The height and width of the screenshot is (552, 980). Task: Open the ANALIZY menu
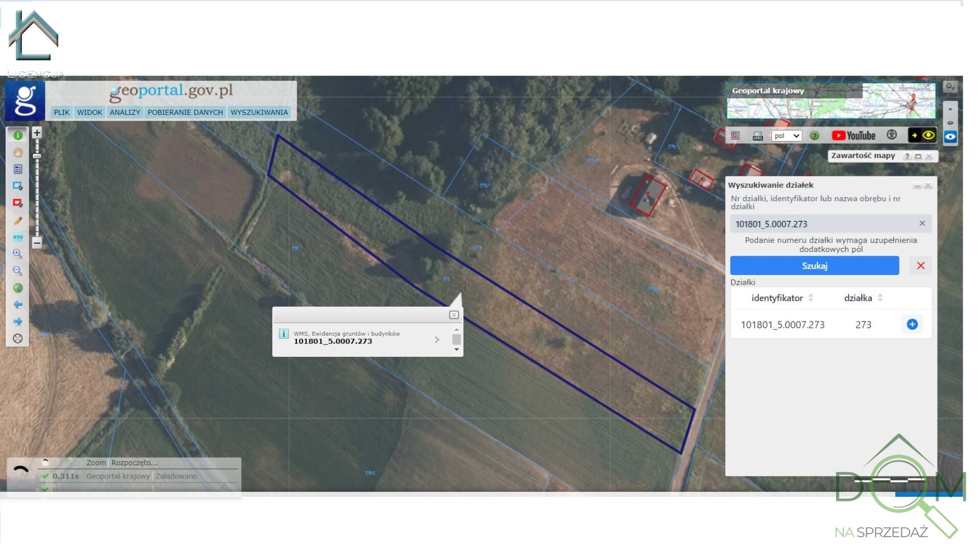[125, 112]
